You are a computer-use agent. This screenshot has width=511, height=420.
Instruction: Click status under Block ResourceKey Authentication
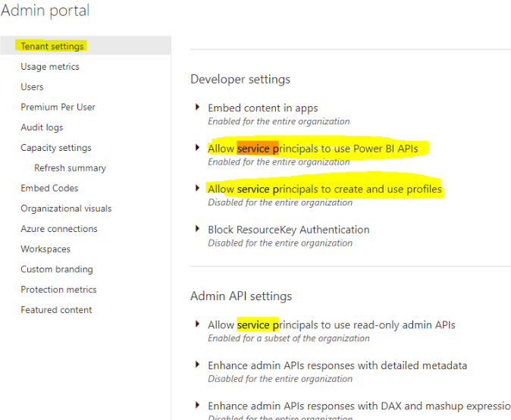pyautogui.click(x=281, y=243)
